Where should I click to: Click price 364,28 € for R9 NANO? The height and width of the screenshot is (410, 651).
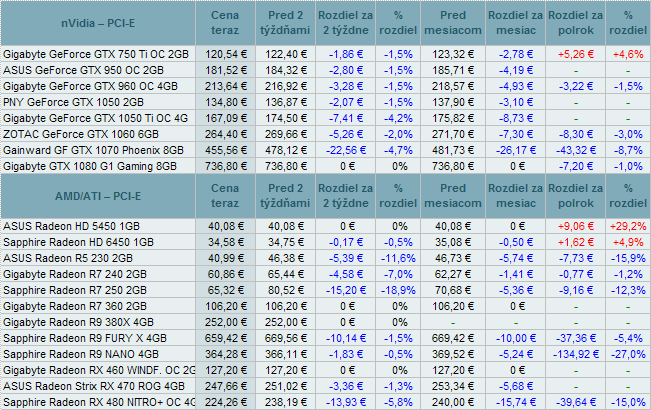(225, 354)
